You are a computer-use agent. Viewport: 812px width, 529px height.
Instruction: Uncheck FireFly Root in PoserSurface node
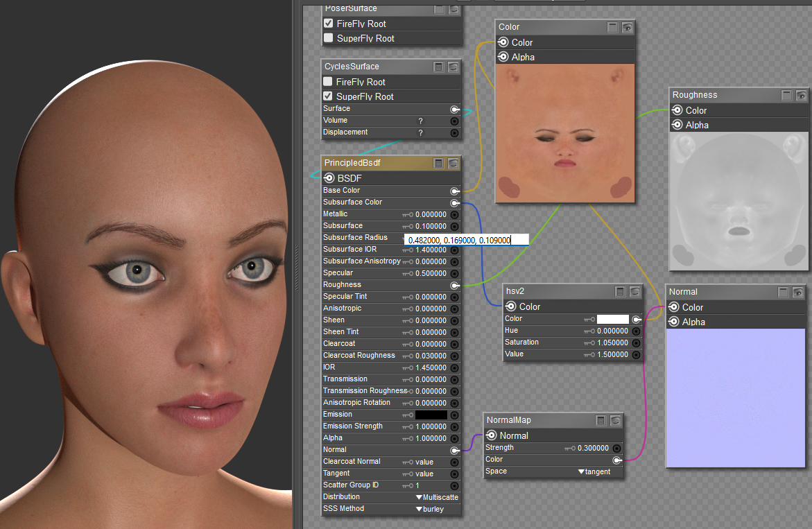tap(329, 24)
